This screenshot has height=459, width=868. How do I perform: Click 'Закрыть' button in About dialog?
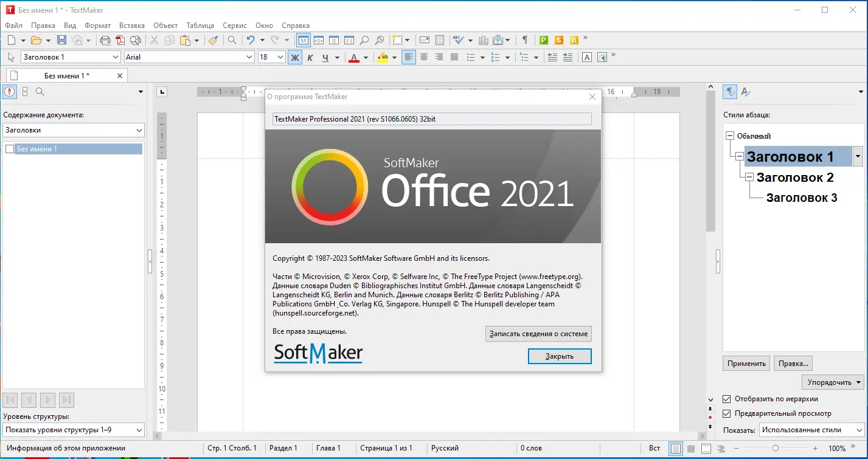(560, 356)
